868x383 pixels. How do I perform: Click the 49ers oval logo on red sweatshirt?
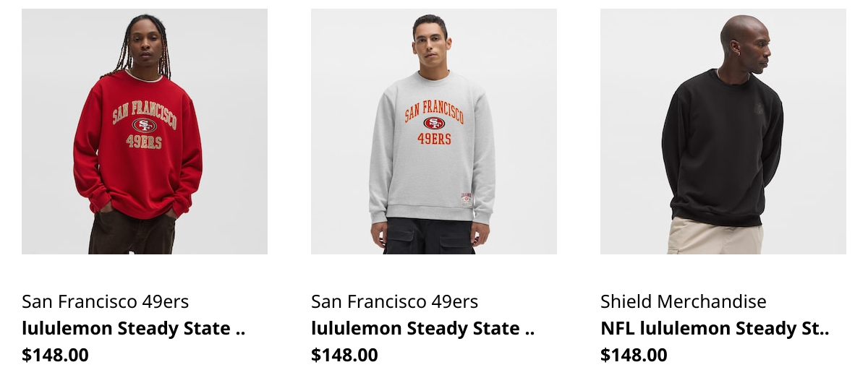pos(144,125)
